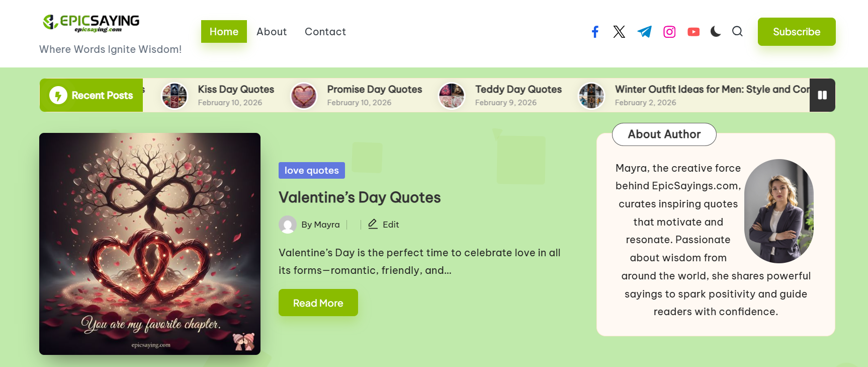Open the love quotes category tag
This screenshot has width=868, height=367.
(x=311, y=171)
